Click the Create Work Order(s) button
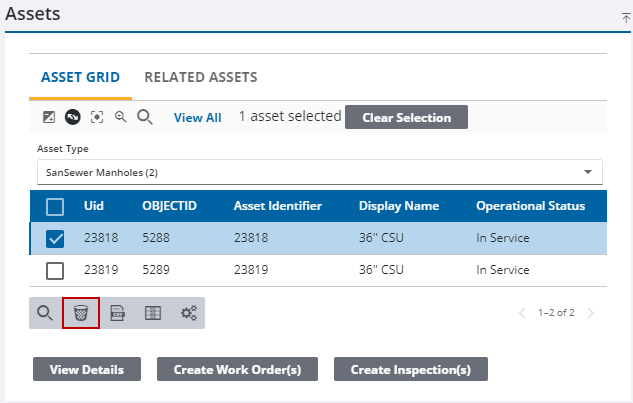 237,369
